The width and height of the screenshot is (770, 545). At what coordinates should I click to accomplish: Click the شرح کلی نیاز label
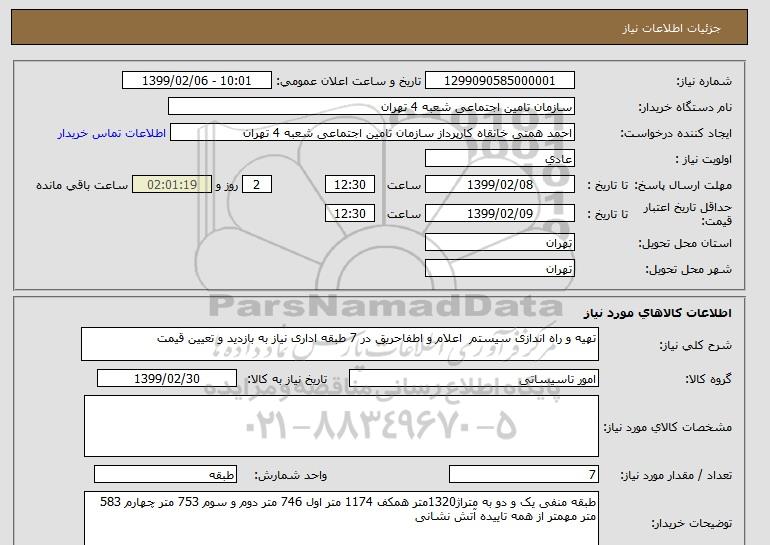pyautogui.click(x=695, y=345)
